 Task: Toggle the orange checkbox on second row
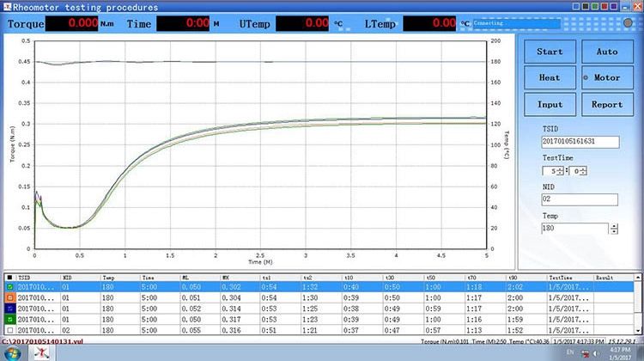[x=9, y=298]
